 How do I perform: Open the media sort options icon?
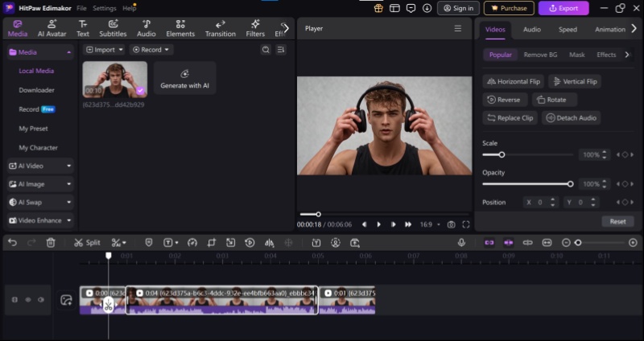(x=281, y=50)
